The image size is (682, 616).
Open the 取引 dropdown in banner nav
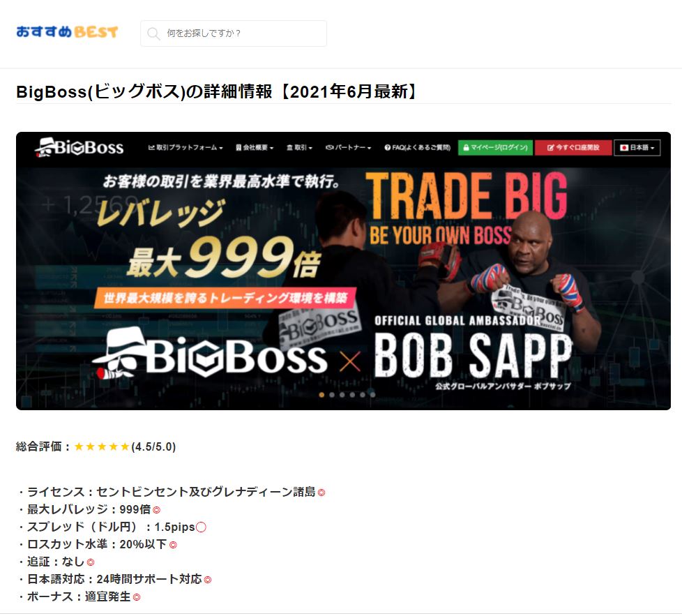[300, 147]
